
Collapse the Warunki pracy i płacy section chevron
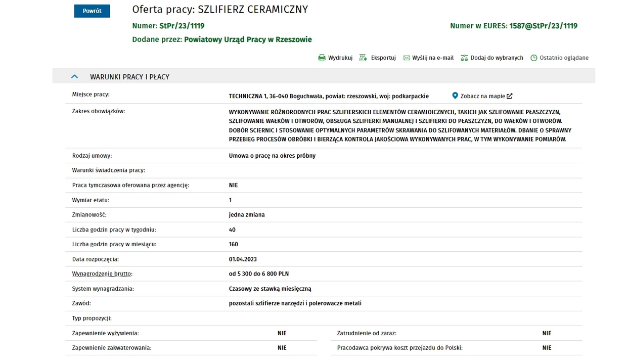(74, 77)
